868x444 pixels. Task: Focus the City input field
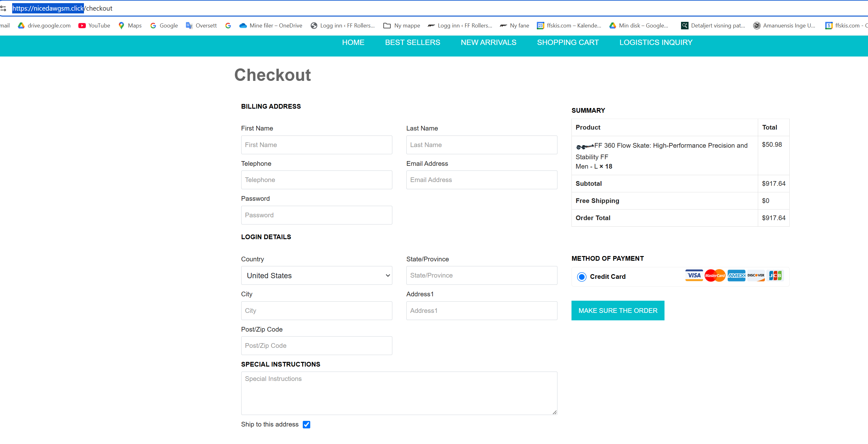pyautogui.click(x=316, y=310)
